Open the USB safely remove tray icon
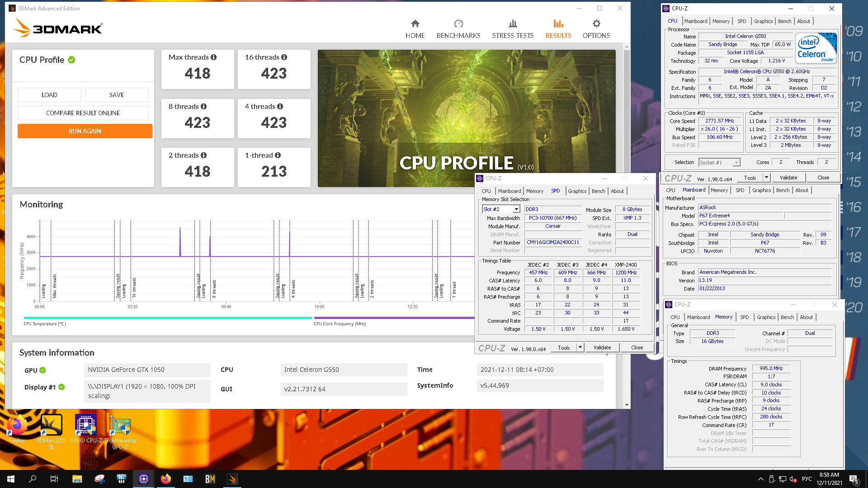The width and height of the screenshot is (868, 488). click(x=772, y=479)
